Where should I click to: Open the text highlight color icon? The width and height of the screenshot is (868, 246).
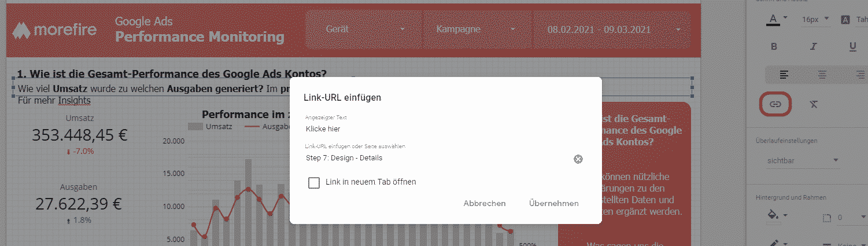tap(845, 20)
